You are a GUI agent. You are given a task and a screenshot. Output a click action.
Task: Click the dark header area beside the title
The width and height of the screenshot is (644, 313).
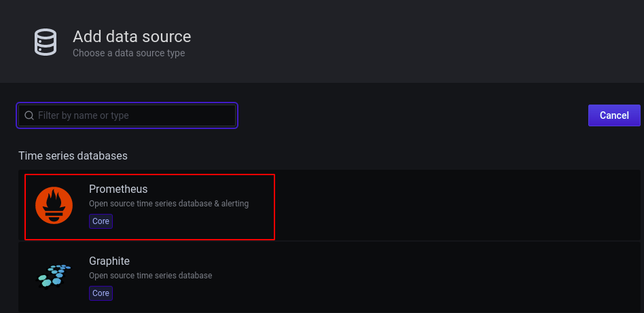[408, 41]
